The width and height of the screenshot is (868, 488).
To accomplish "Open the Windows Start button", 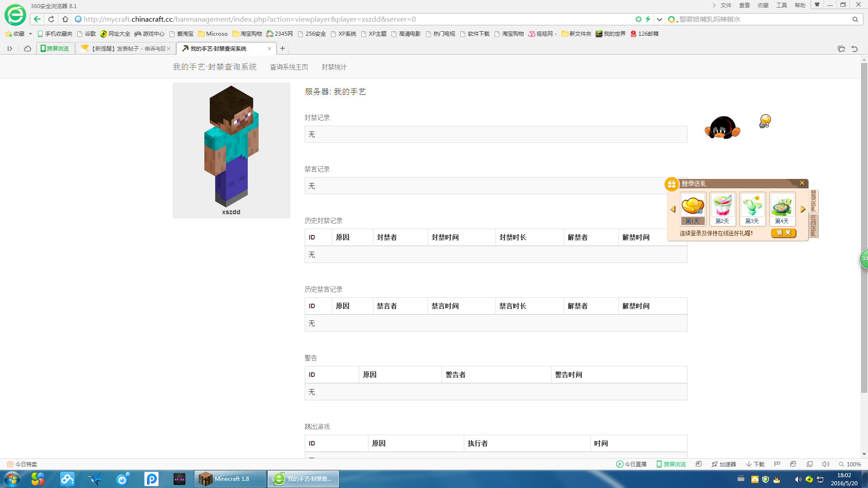I will pyautogui.click(x=12, y=479).
